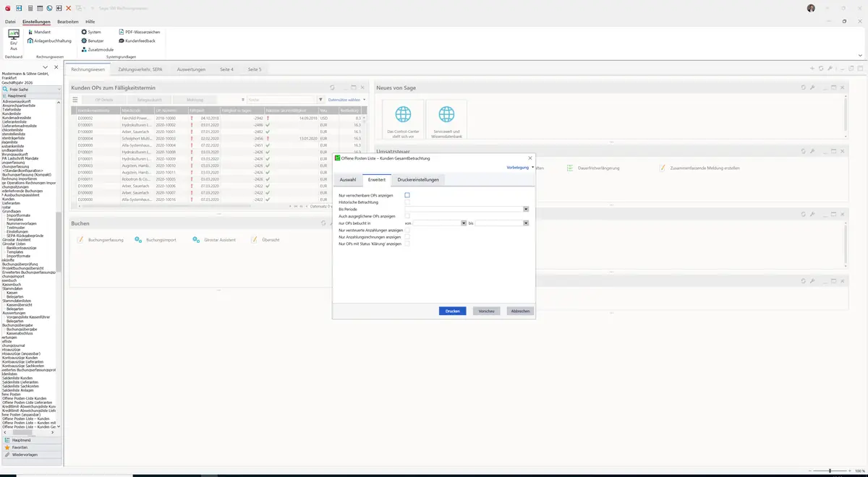The height and width of the screenshot is (477, 868).
Task: Open the 'Bis Periode' dropdown
Action: click(x=526, y=209)
